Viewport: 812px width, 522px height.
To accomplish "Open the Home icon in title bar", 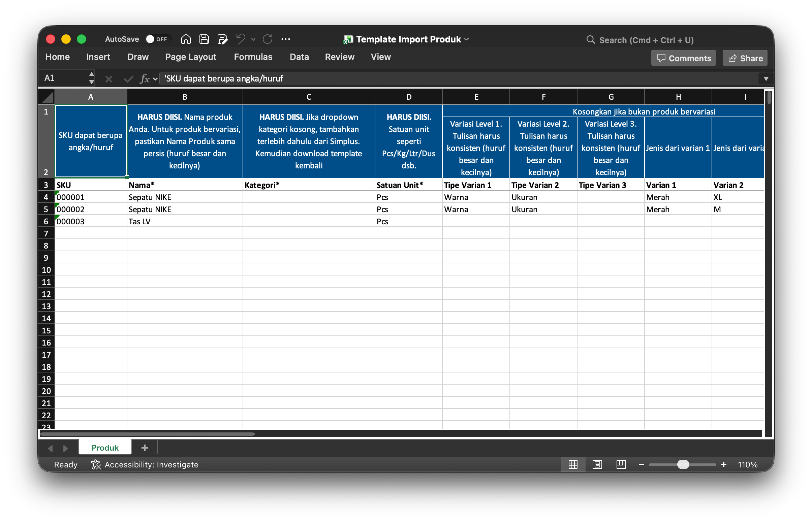I will tap(185, 39).
